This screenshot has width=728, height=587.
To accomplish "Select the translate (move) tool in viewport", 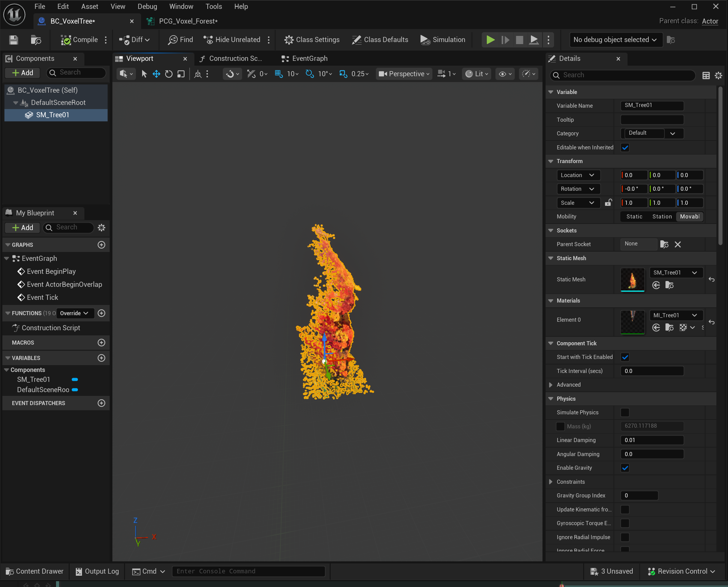I will pyautogui.click(x=156, y=74).
